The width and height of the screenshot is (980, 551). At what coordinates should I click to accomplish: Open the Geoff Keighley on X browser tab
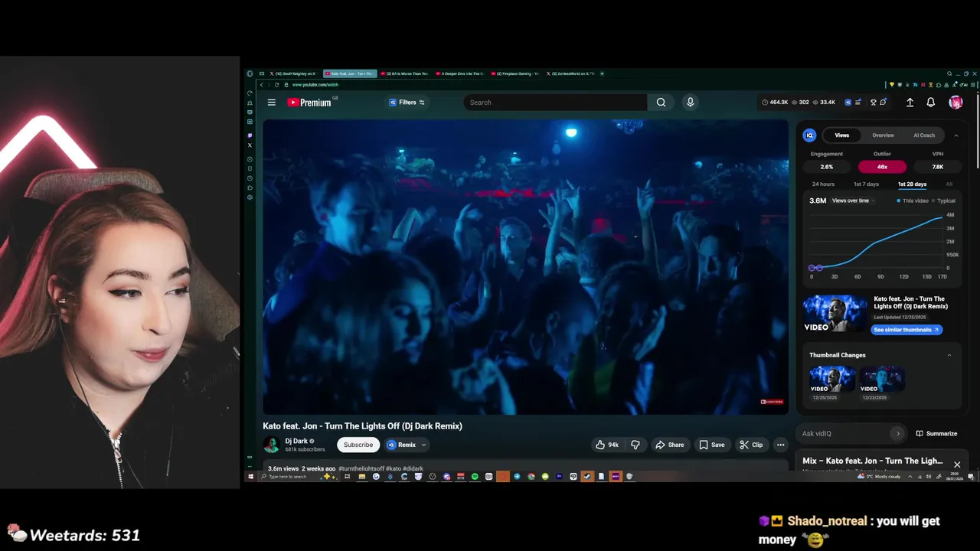pyautogui.click(x=295, y=73)
